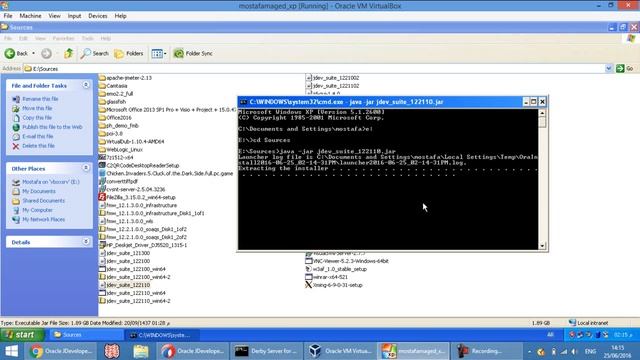This screenshot has height=360, width=640.
Task: Select the cvsnt-server-2.5.04.3236 file
Action: [x=132, y=189]
